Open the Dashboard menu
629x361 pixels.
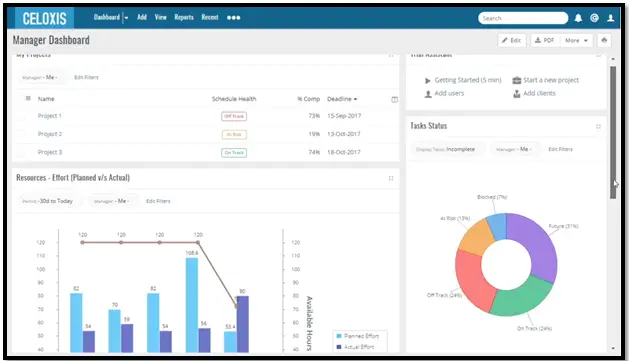click(x=107, y=17)
